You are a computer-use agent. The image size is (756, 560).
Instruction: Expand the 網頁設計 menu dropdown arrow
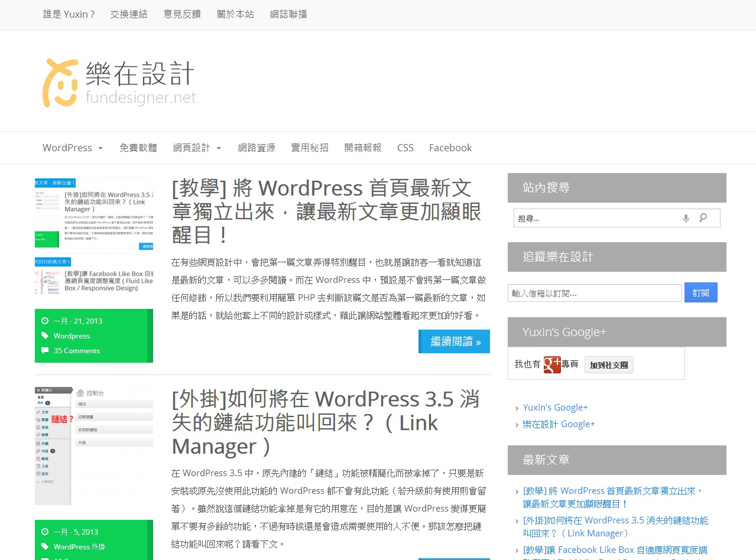219,148
